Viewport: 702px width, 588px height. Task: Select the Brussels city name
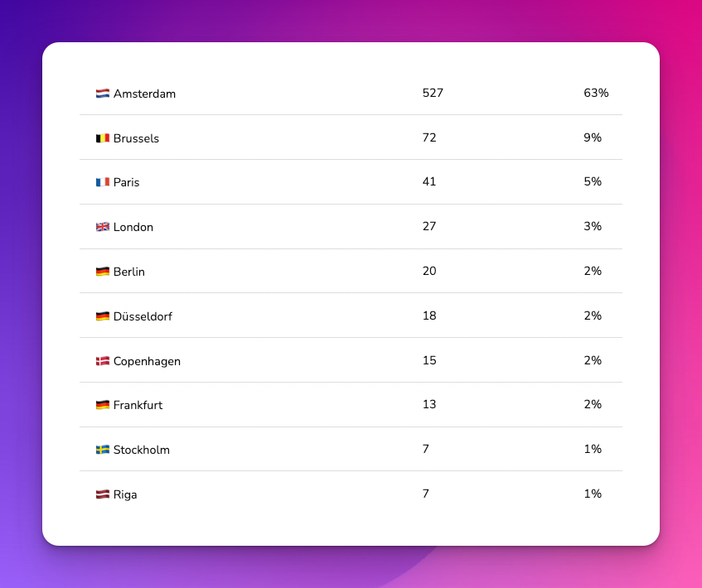pyautogui.click(x=136, y=138)
